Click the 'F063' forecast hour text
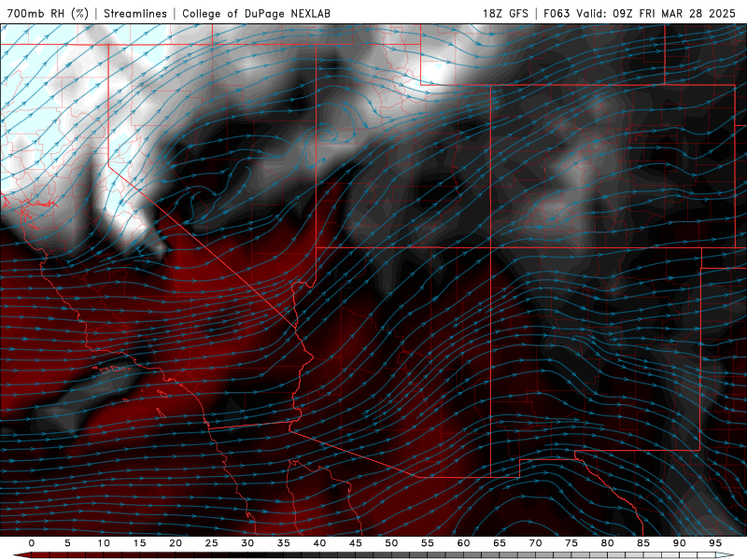Viewport: 747px width, 560px height. 557,13
